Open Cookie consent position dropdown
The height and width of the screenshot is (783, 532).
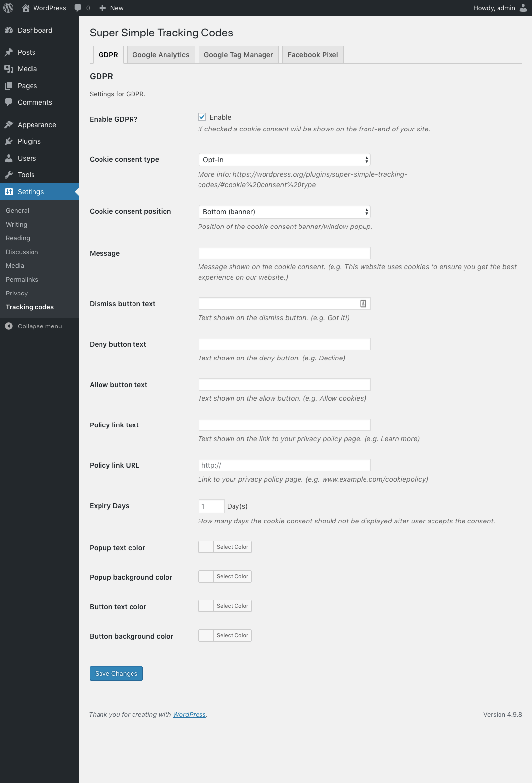pos(284,212)
